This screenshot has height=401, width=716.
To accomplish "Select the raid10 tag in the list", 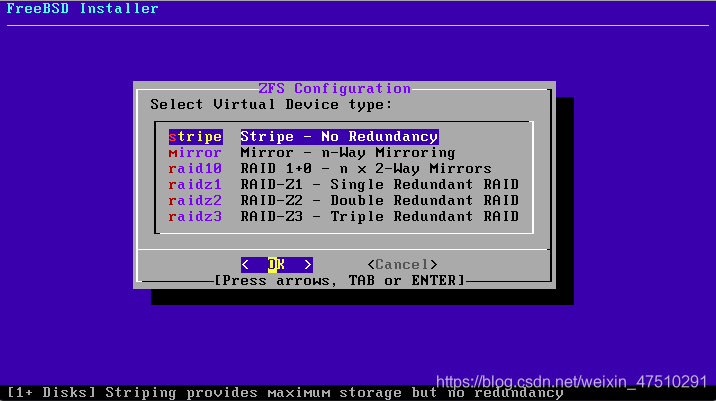I will [x=195, y=169].
